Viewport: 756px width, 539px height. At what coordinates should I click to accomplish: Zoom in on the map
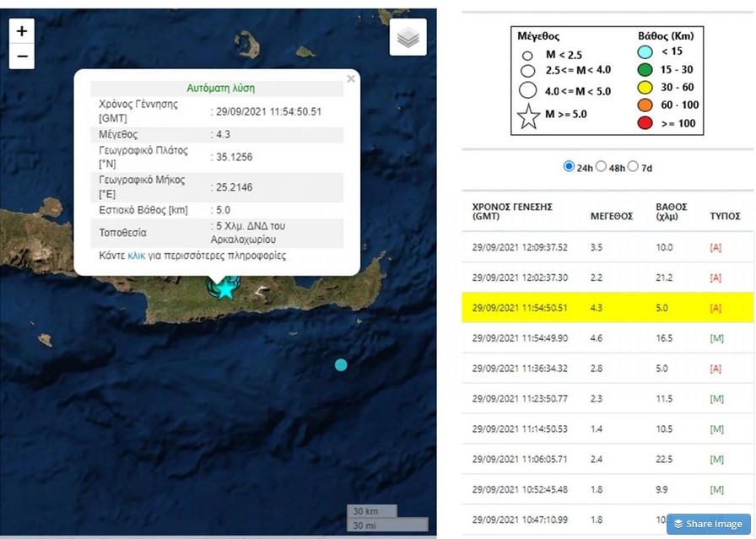[x=22, y=31]
